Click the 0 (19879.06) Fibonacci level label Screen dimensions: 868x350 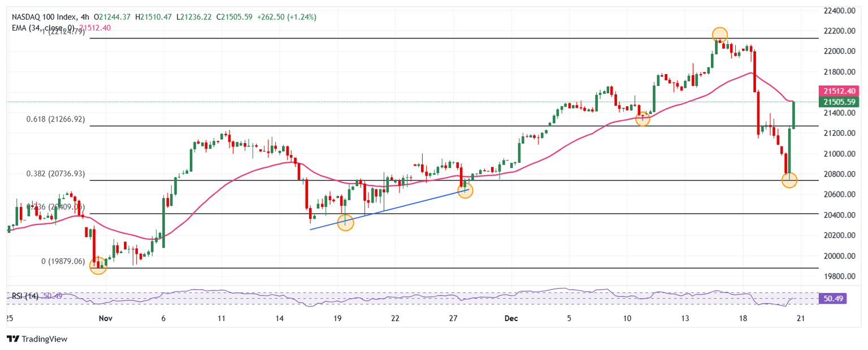pyautogui.click(x=63, y=261)
